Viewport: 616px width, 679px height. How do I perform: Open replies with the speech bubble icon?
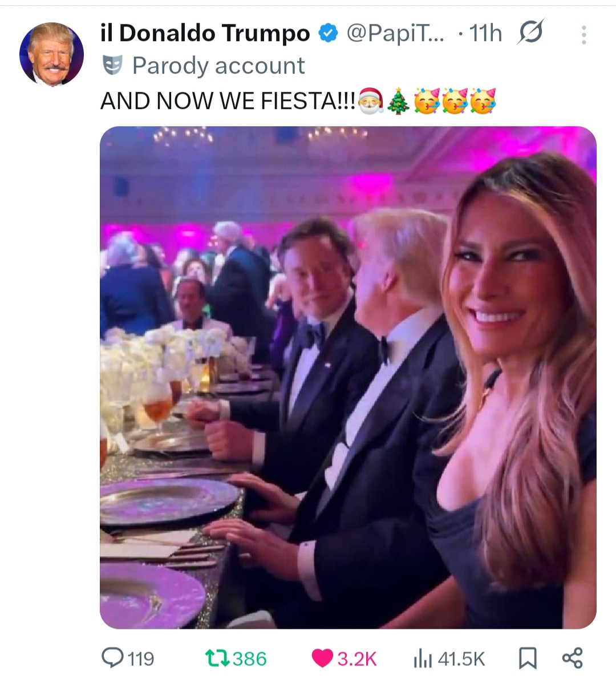click(x=112, y=658)
